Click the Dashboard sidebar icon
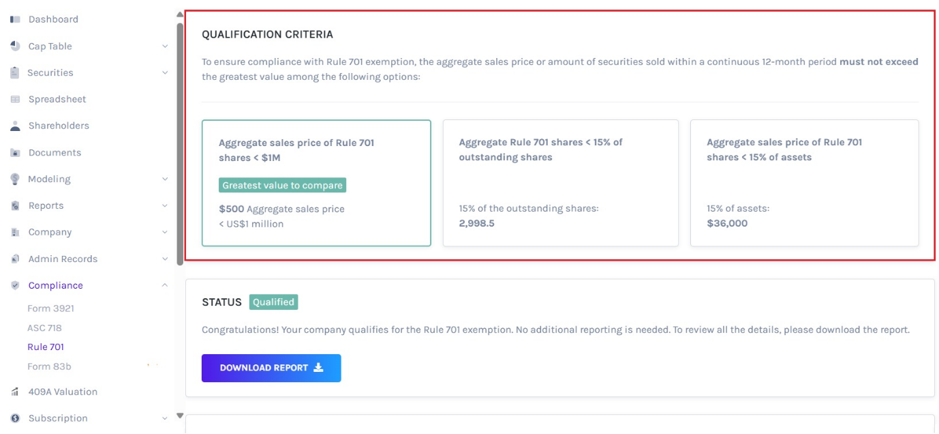 (16, 19)
